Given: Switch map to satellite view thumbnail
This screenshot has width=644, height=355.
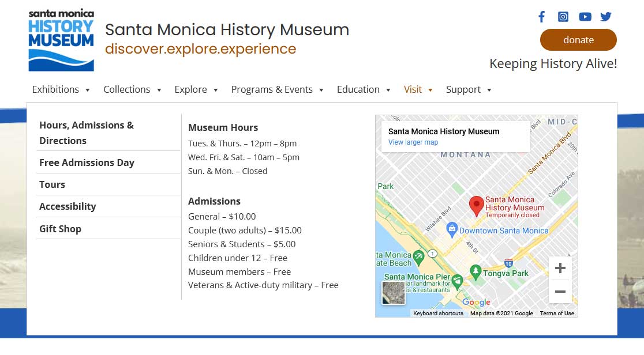Looking at the screenshot, I should tap(394, 293).
